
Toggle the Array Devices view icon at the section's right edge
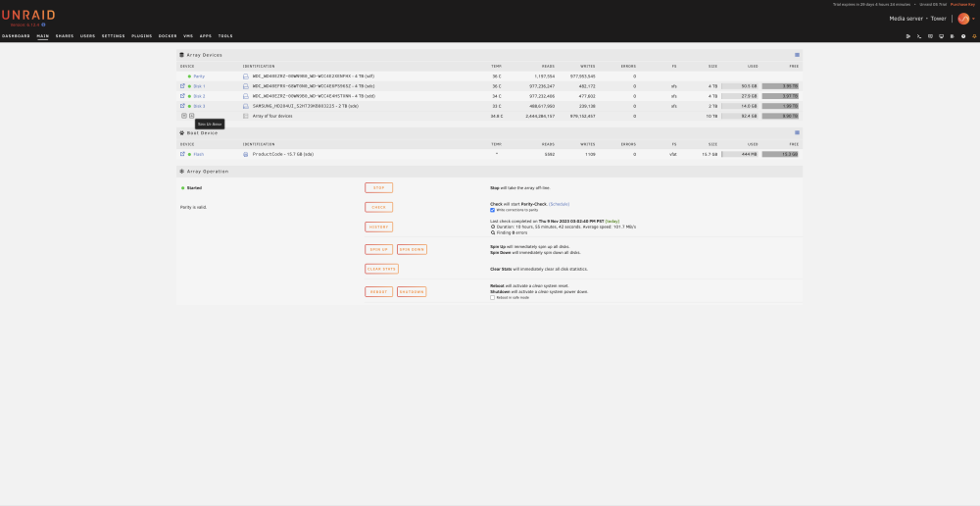click(x=797, y=55)
